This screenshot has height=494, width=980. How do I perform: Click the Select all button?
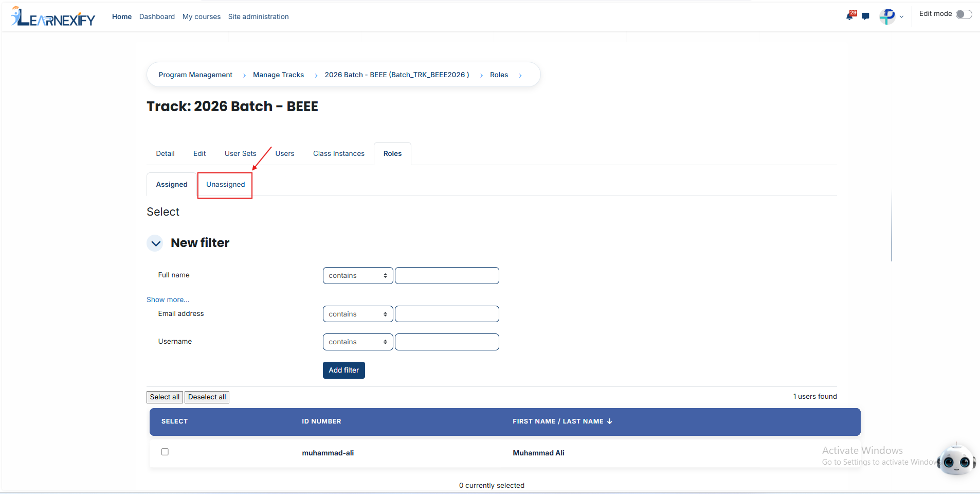165,397
